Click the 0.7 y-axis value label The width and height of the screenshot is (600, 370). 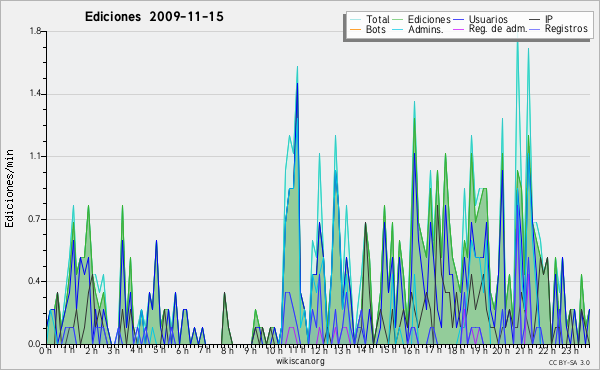[35, 219]
